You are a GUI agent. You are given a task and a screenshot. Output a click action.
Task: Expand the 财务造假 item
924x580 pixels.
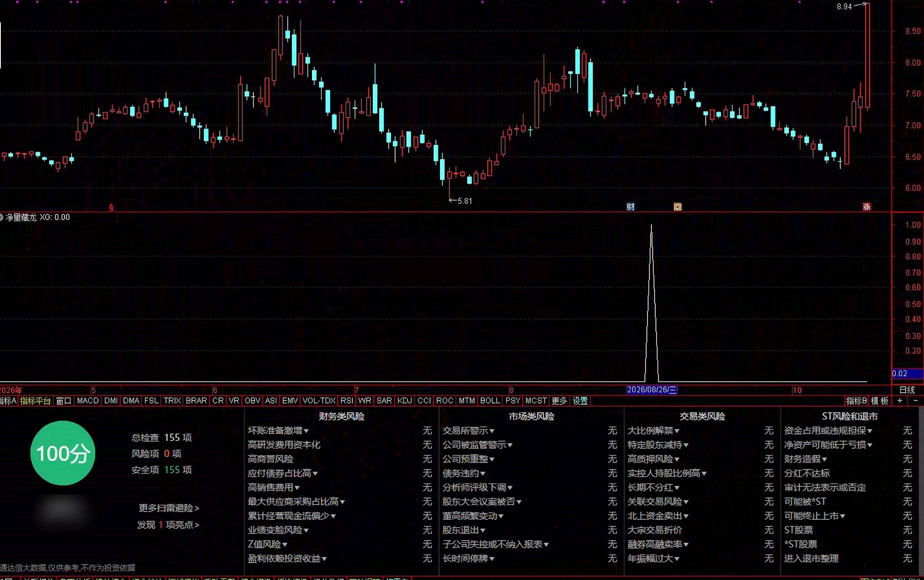pyautogui.click(x=806, y=459)
